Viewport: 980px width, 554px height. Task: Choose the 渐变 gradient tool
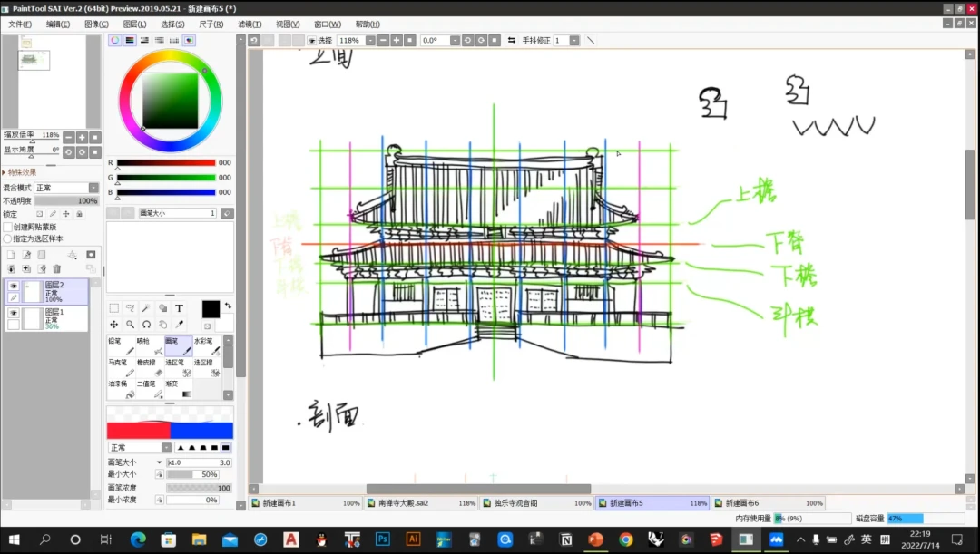(x=178, y=388)
